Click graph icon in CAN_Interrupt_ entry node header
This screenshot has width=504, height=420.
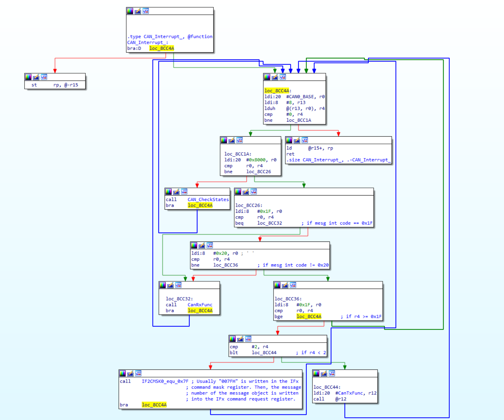pos(146,11)
